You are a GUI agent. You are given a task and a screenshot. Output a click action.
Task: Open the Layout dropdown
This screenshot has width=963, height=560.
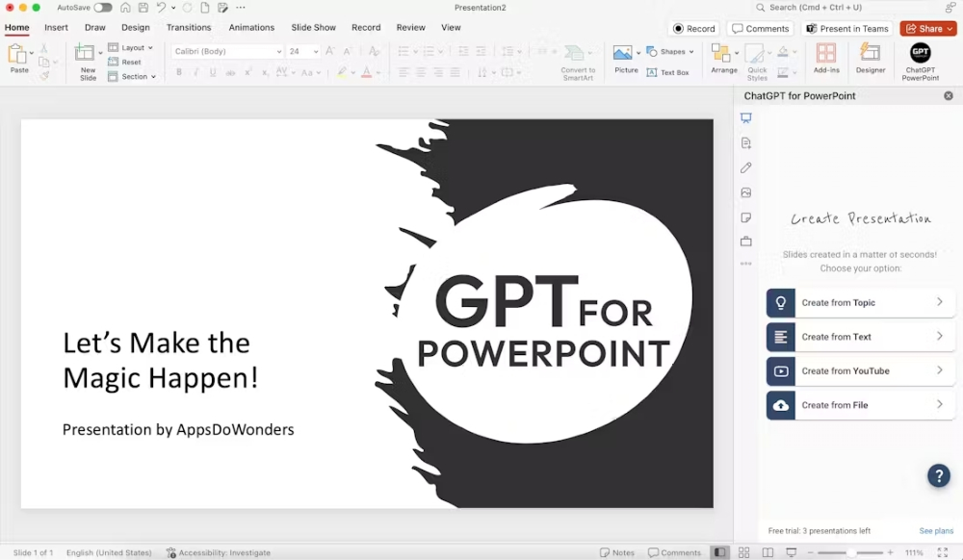[131, 47]
